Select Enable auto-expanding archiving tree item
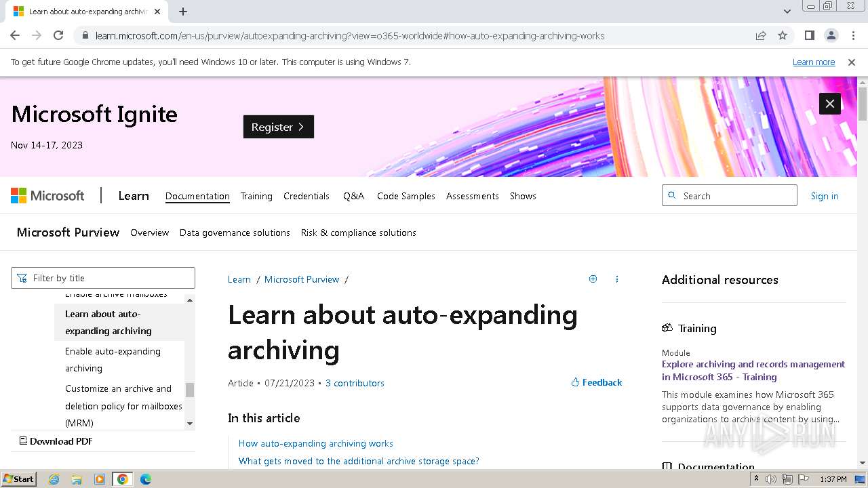The width and height of the screenshot is (868, 488). (x=119, y=360)
